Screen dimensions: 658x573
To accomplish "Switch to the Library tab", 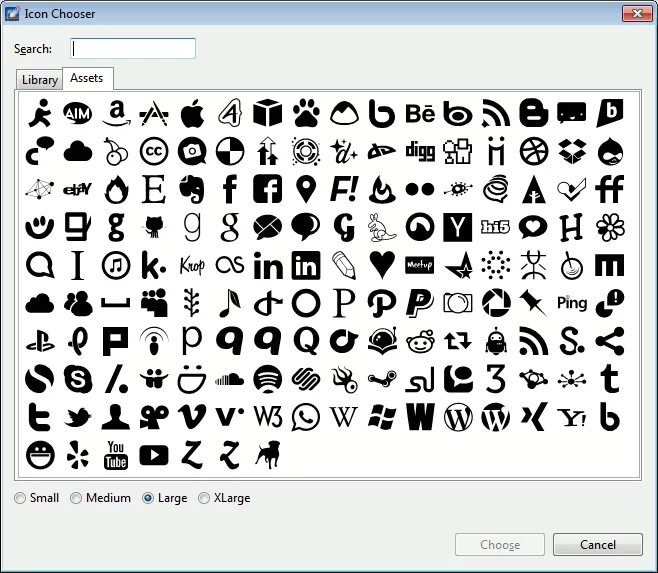I will (39, 80).
